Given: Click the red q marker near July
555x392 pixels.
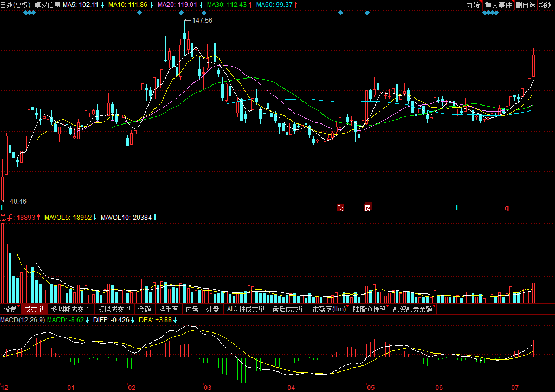Looking at the screenshot, I should [x=507, y=208].
